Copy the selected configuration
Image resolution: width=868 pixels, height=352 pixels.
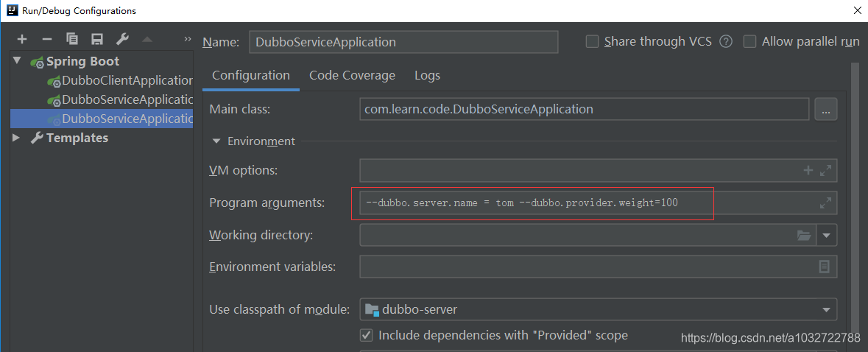click(x=72, y=39)
